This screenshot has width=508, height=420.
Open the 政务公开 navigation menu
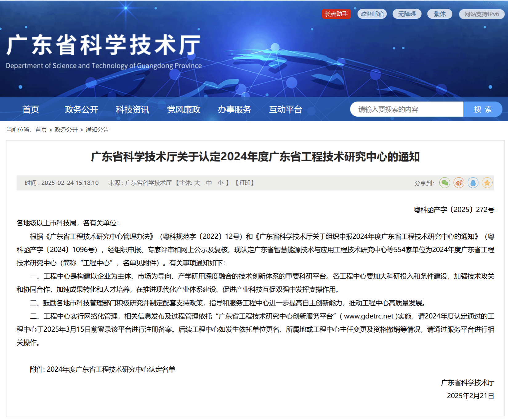82,110
